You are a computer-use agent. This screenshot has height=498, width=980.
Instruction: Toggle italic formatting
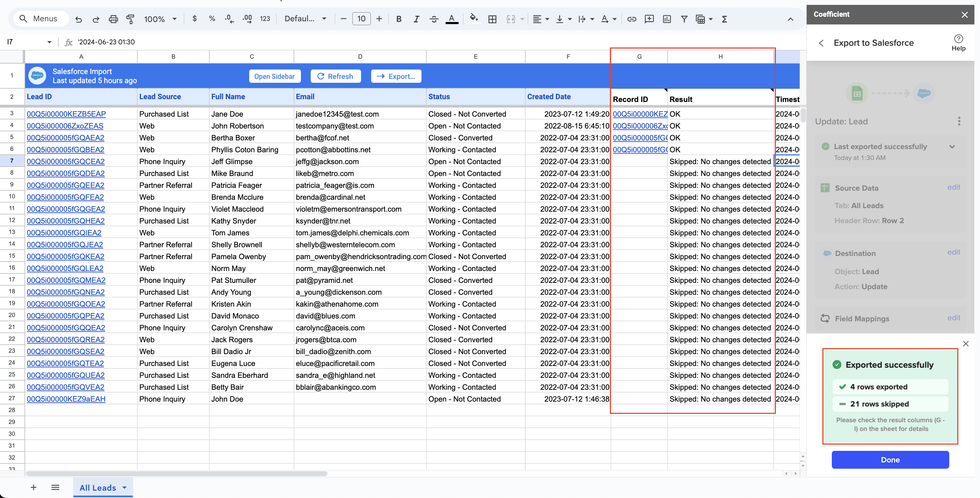point(416,19)
